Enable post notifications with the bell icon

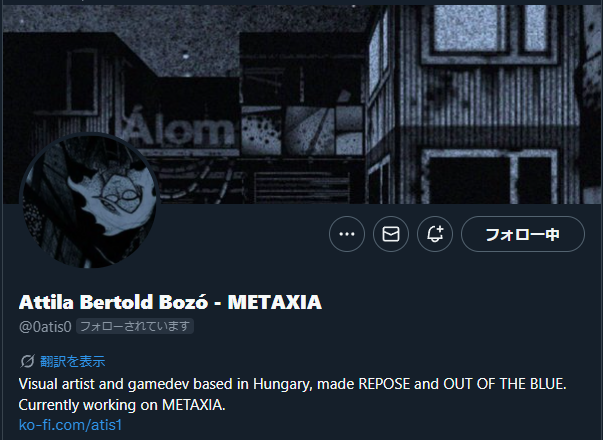point(435,234)
